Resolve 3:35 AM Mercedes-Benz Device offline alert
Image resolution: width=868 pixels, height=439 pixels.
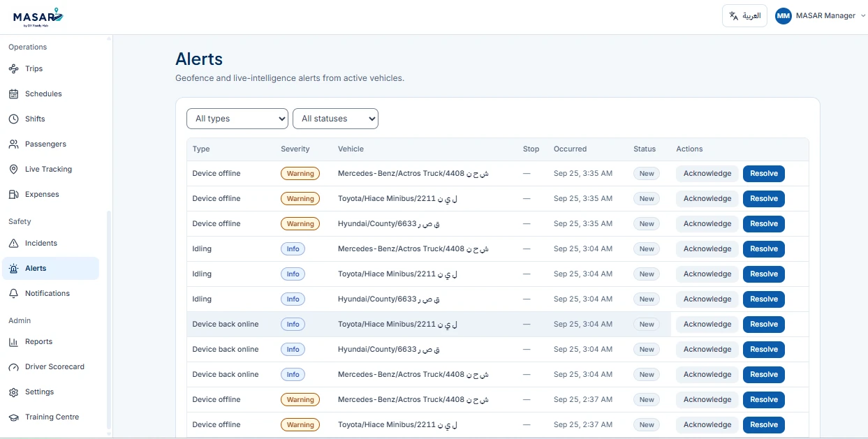tap(764, 174)
